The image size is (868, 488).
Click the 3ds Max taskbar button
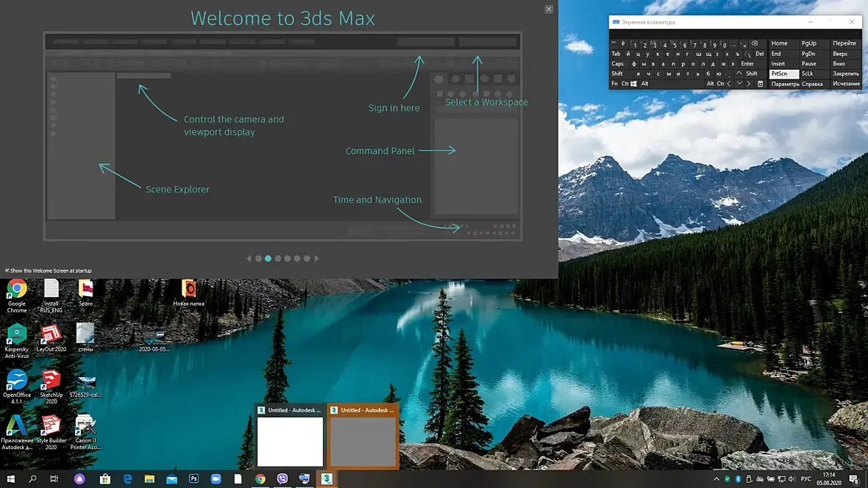[327, 478]
